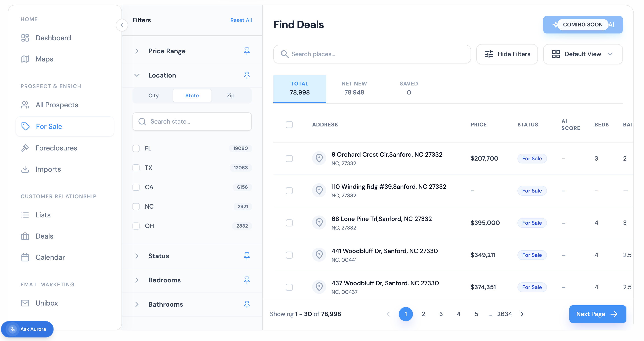Pin the Price Range filter
The width and height of the screenshot is (644, 341).
247,51
